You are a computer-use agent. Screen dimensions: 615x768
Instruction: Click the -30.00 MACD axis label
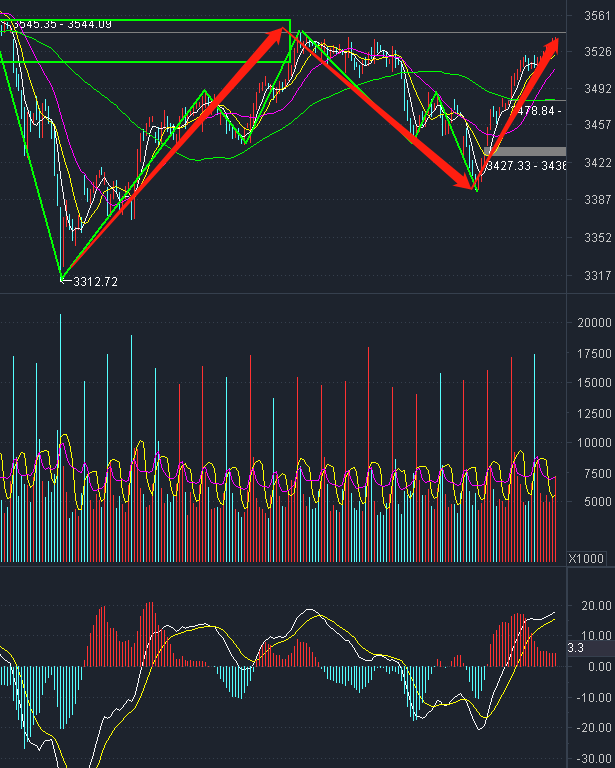(594, 758)
